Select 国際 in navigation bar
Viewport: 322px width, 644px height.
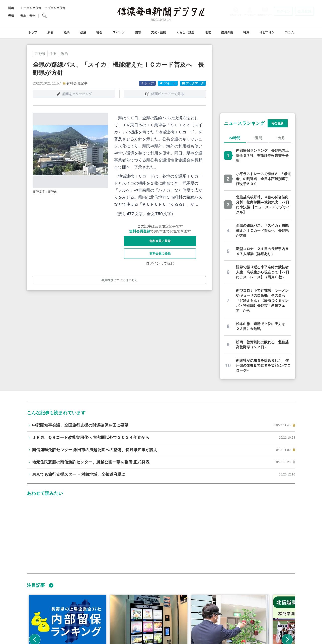[x=138, y=32]
